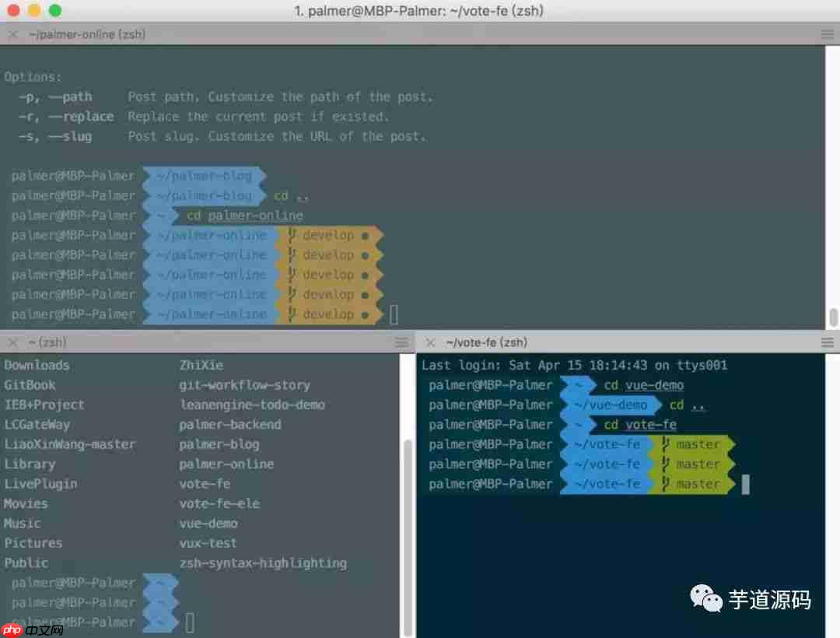Click the palmer-blog entry in listing

click(221, 443)
